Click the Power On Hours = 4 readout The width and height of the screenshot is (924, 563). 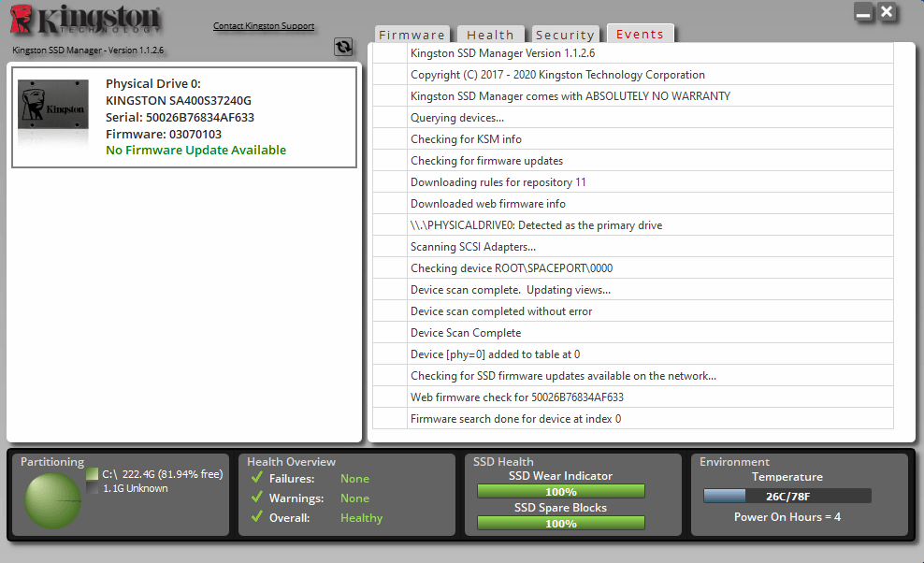787,517
